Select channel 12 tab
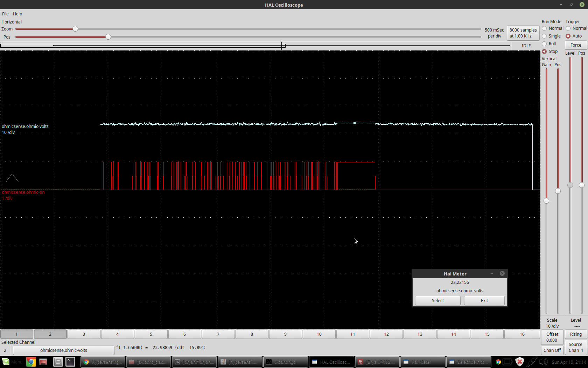The height and width of the screenshot is (368, 588). 386,334
